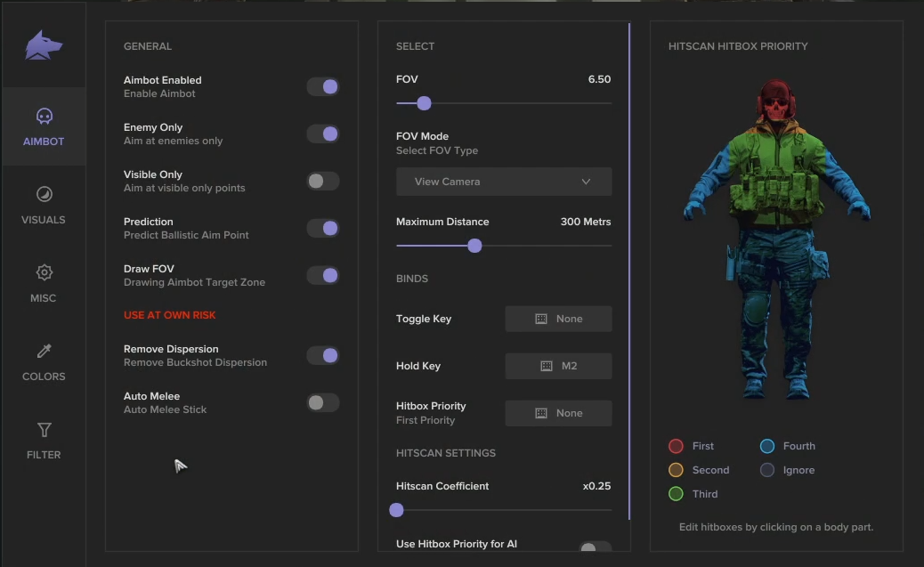This screenshot has width=924, height=567.
Task: Click the 300 Metrs distance value
Action: [585, 222]
